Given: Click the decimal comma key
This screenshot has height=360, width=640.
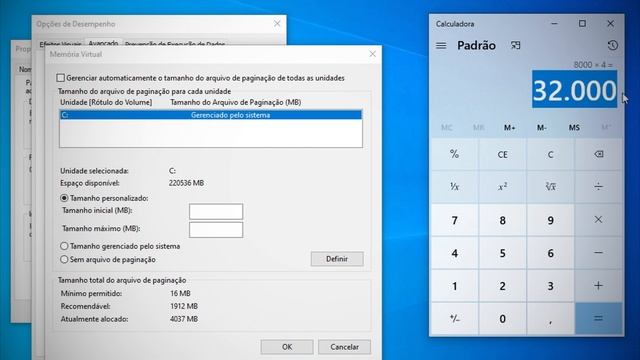Looking at the screenshot, I should tap(550, 318).
